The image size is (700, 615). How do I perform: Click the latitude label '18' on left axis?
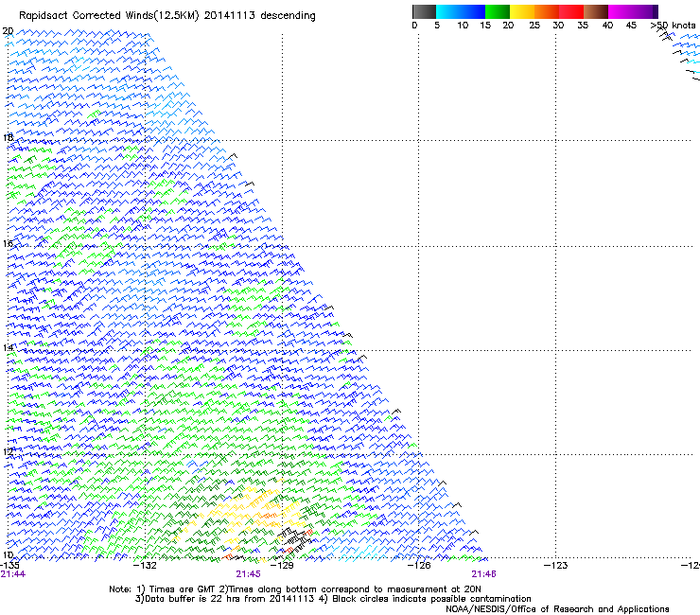coord(8,137)
